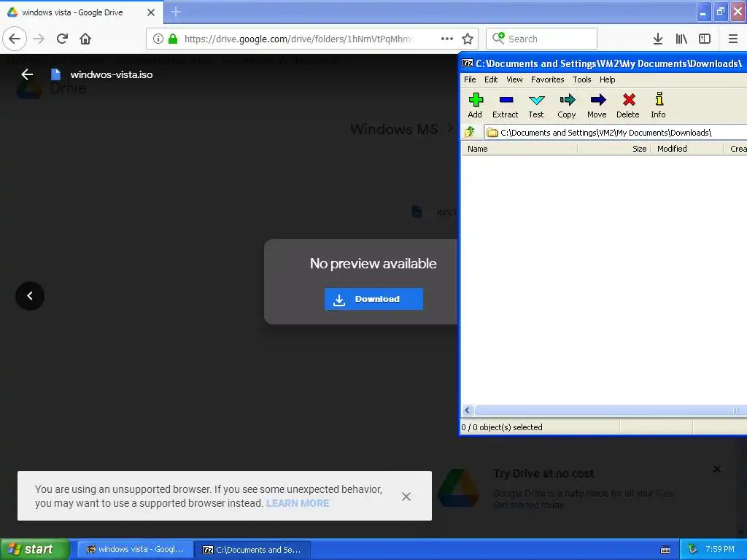Click the system tray clock 7:59 PM
Screen dimensions: 747x560
coord(720,549)
